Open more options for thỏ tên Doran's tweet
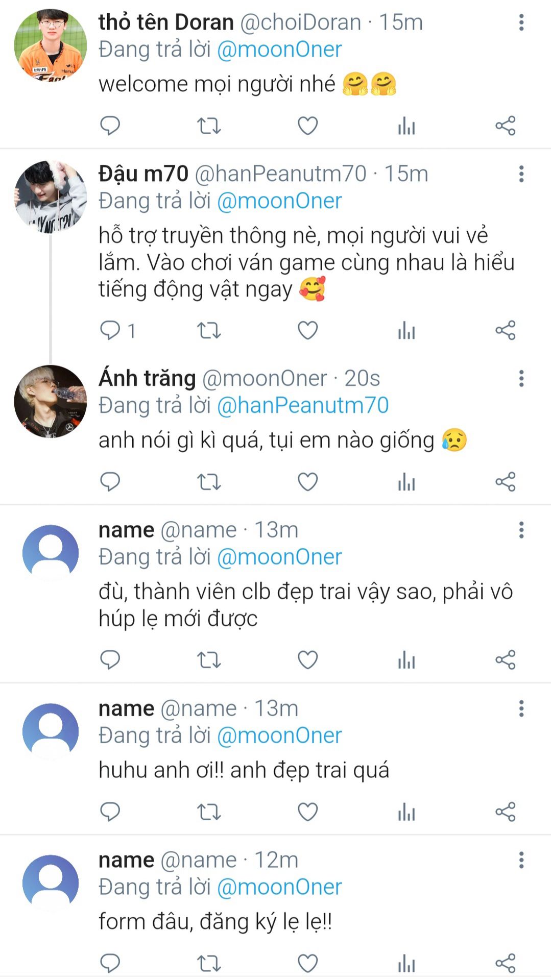 [521, 22]
